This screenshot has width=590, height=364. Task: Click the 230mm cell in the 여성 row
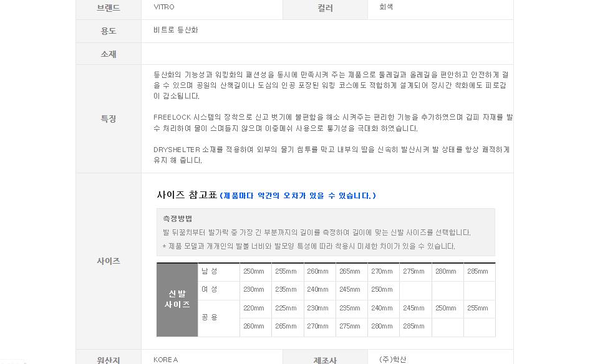254,290
